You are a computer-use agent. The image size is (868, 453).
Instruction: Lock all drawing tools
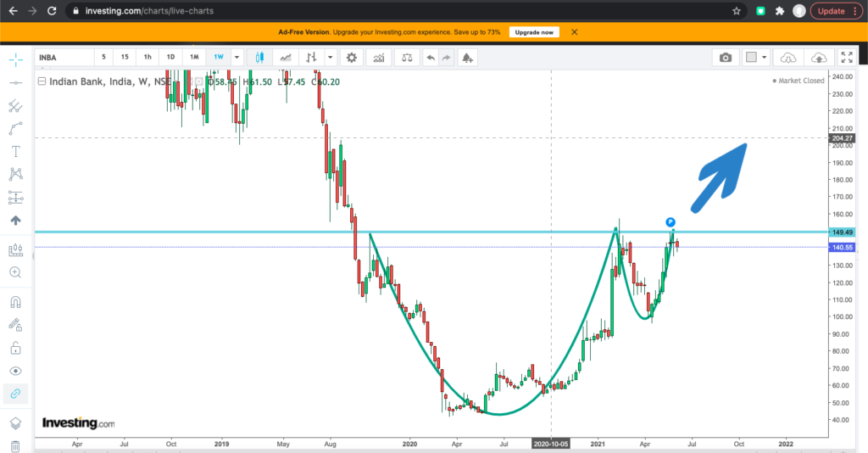click(x=15, y=348)
